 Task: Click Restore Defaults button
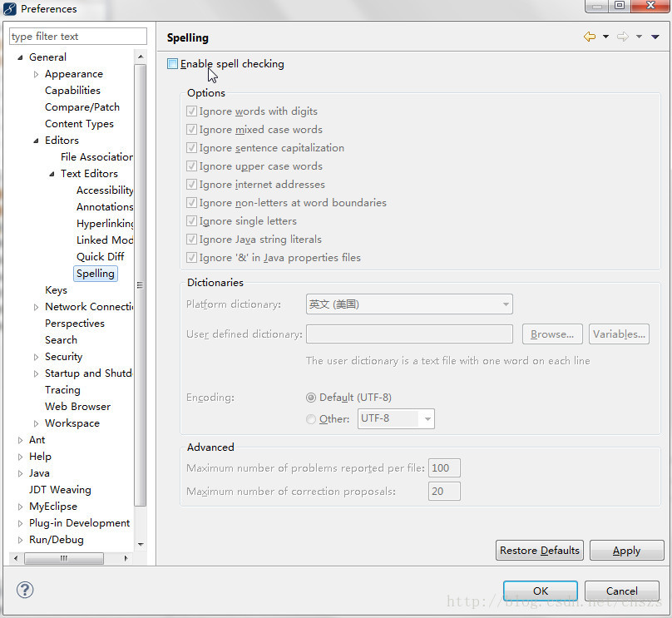pos(540,551)
